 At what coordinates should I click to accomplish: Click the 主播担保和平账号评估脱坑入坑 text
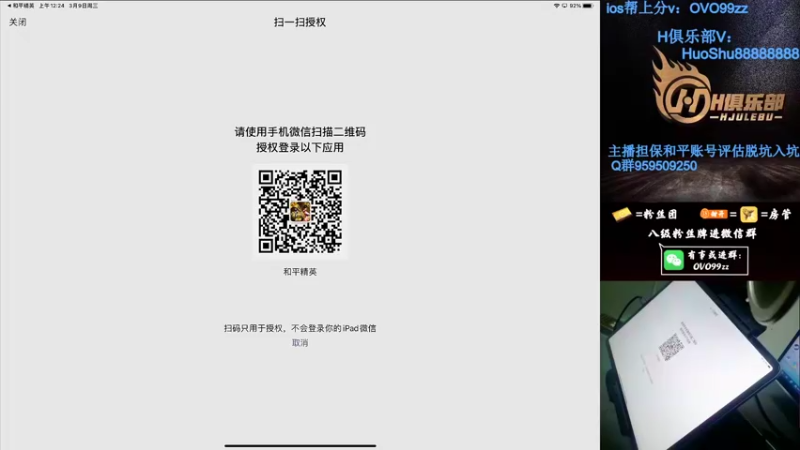[x=704, y=151]
